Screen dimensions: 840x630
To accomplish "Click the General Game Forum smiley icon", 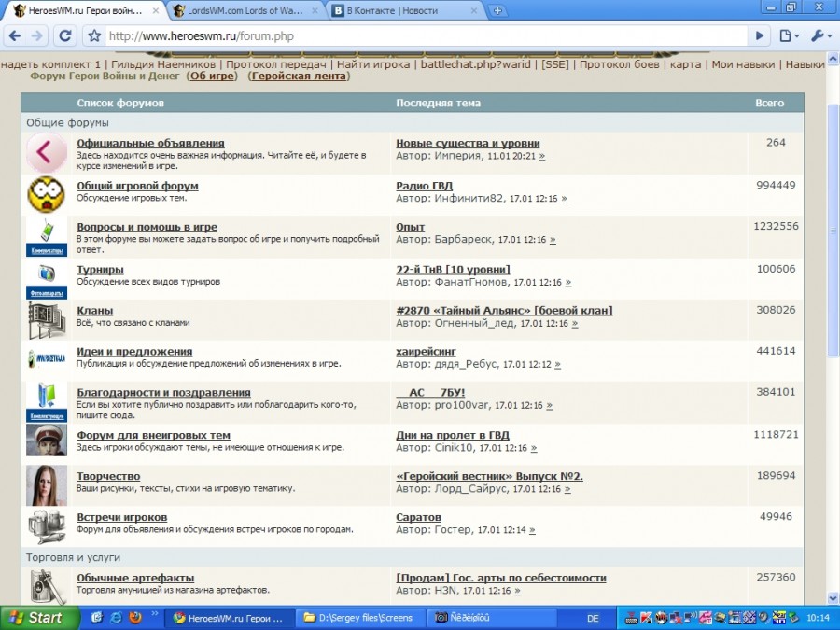I will click(x=47, y=194).
